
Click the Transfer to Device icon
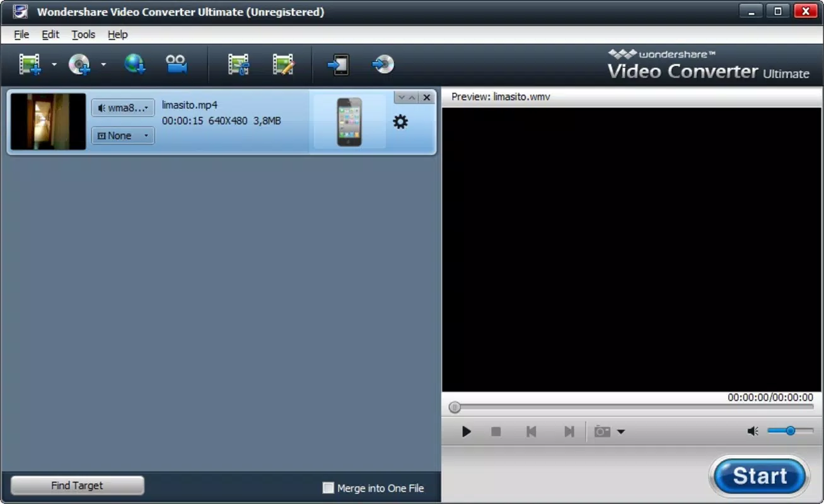pyautogui.click(x=339, y=64)
